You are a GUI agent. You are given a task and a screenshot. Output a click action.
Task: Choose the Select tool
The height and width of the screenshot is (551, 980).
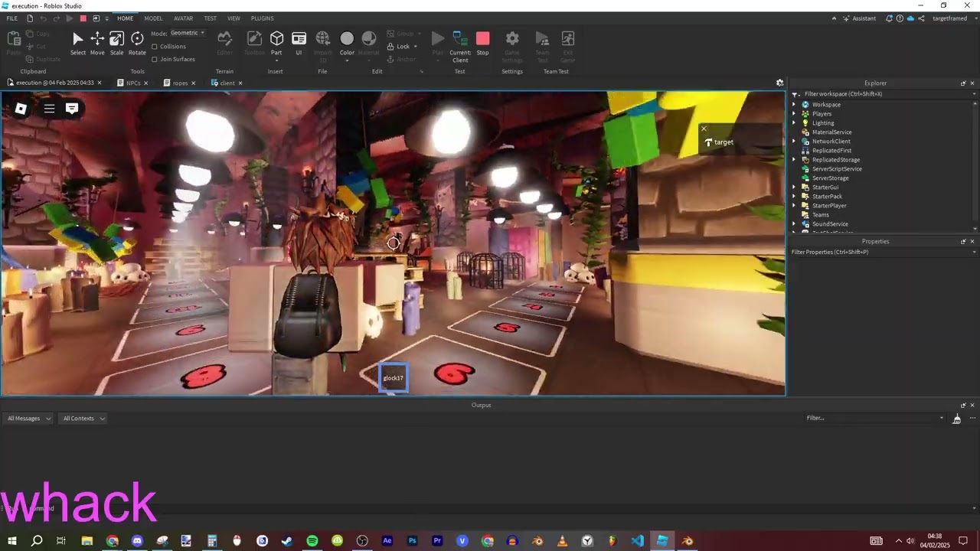click(x=77, y=44)
